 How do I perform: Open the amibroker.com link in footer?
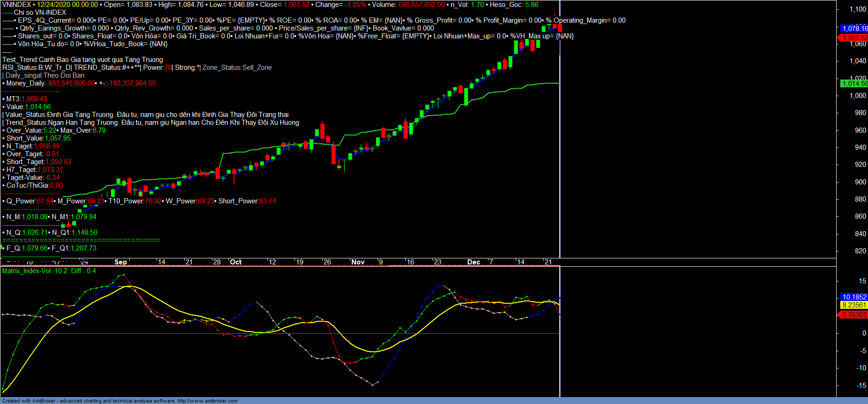pyautogui.click(x=207, y=401)
